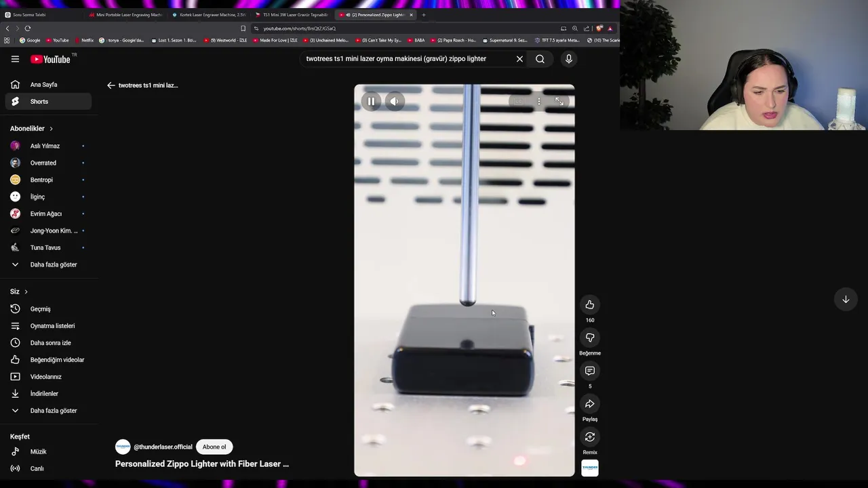Screen dimensions: 868x488
Task: Open a new browser tab
Action: (424, 15)
